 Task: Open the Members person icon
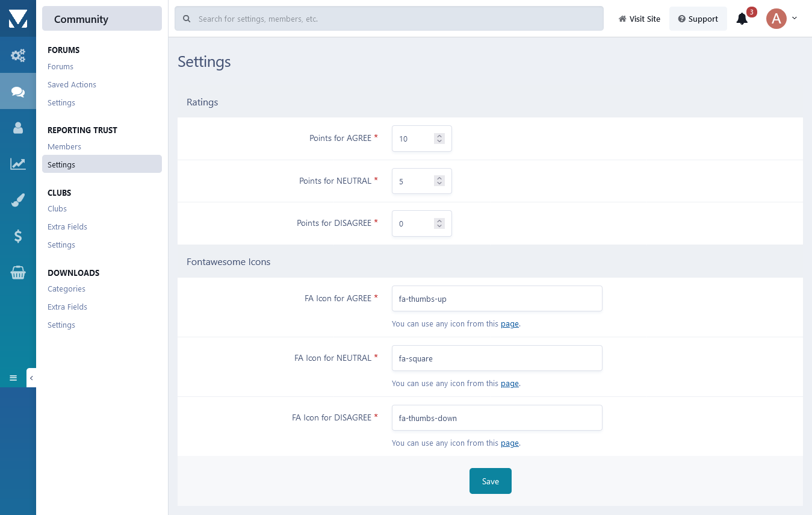[18, 128]
